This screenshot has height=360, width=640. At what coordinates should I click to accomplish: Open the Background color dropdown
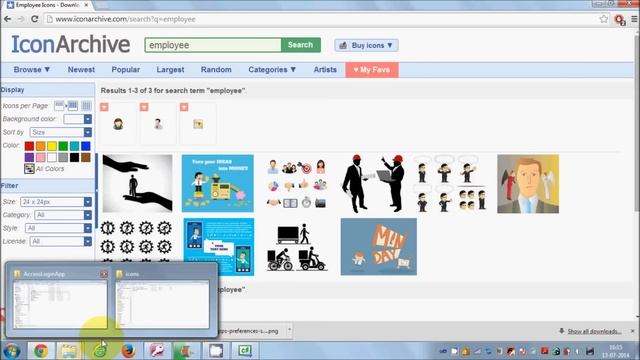coord(78,119)
